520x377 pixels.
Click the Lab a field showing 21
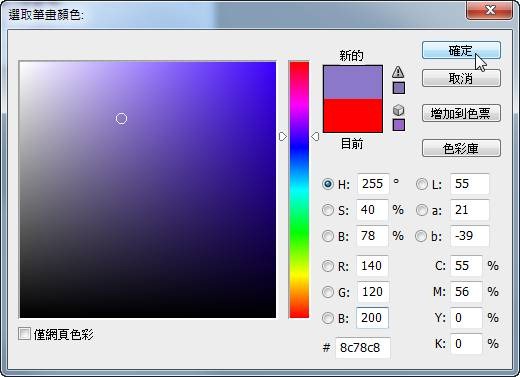coord(470,210)
